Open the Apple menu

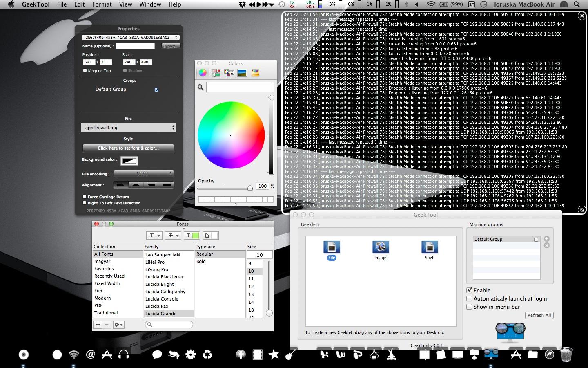tap(11, 4)
